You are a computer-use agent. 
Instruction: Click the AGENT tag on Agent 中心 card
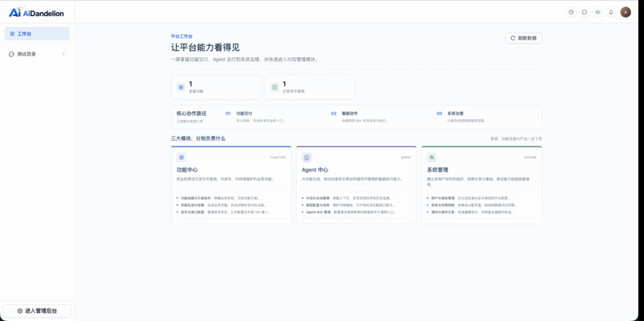point(406,157)
